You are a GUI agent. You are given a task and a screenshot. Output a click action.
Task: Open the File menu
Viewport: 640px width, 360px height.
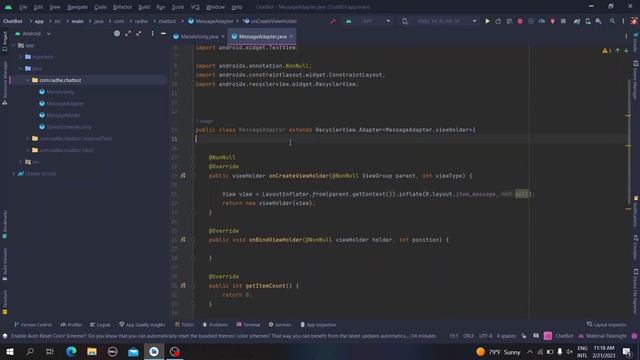tap(23, 7)
